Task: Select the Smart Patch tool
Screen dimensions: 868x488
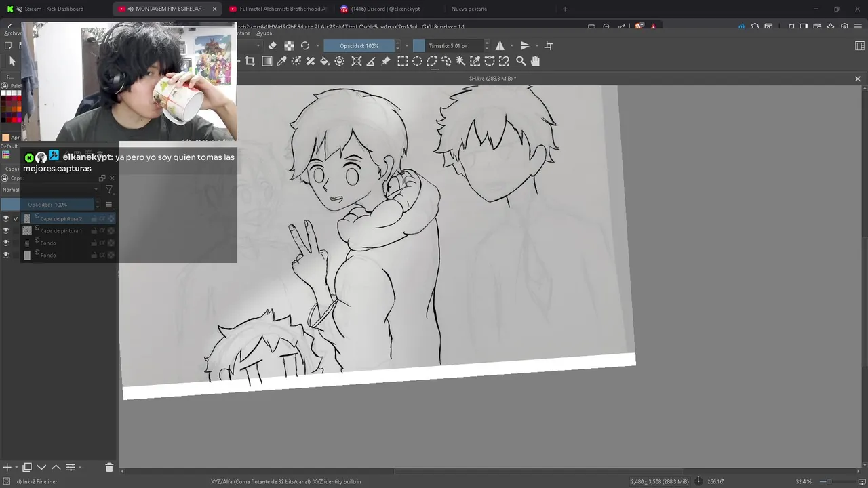Action: (311, 61)
